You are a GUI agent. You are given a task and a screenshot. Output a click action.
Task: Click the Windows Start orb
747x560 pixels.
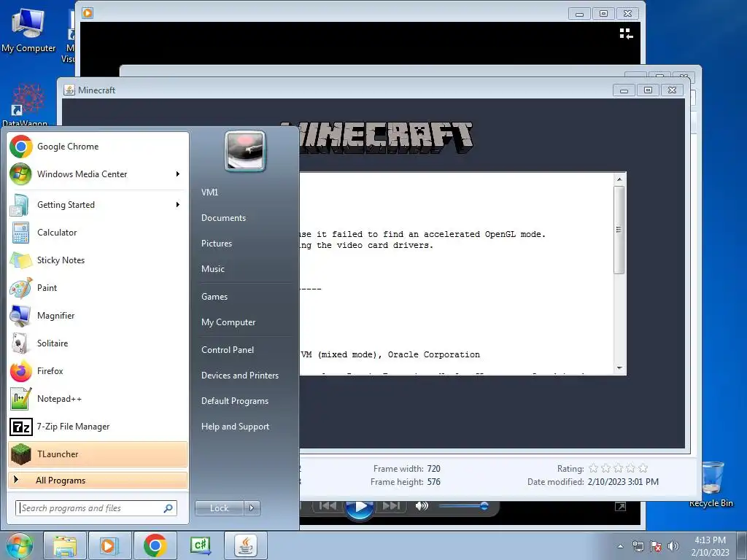19,545
